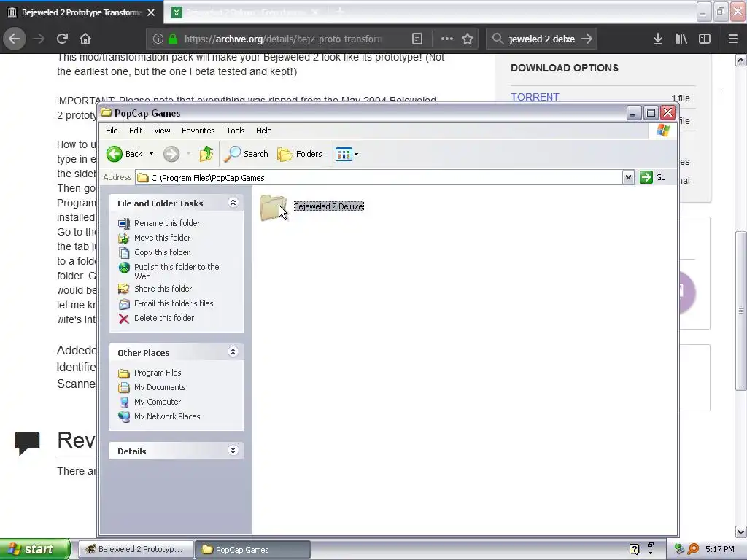Collapse the Other Places panel
This screenshot has width=747, height=560.
233,352
